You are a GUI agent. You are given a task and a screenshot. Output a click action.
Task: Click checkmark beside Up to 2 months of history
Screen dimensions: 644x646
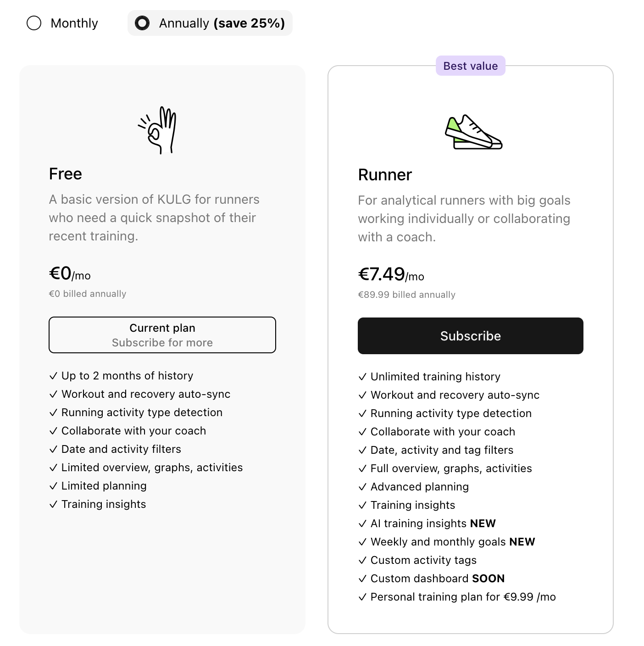pos(53,376)
